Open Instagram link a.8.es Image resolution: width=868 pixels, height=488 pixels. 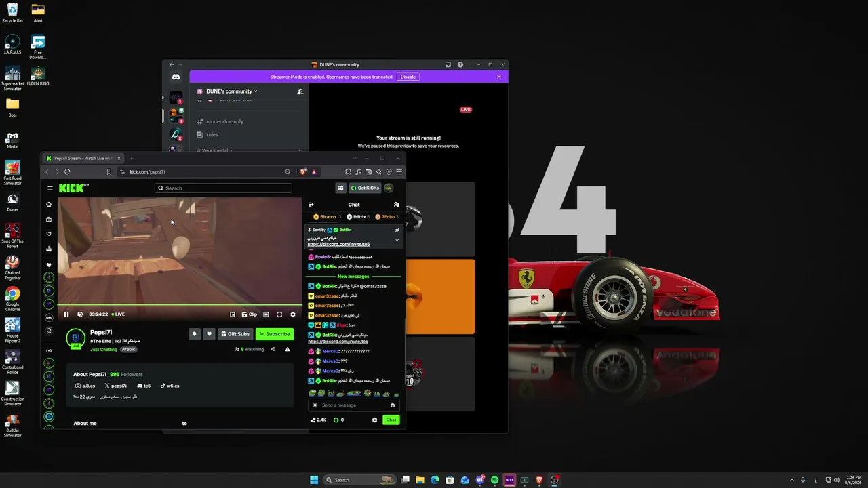[x=85, y=386]
